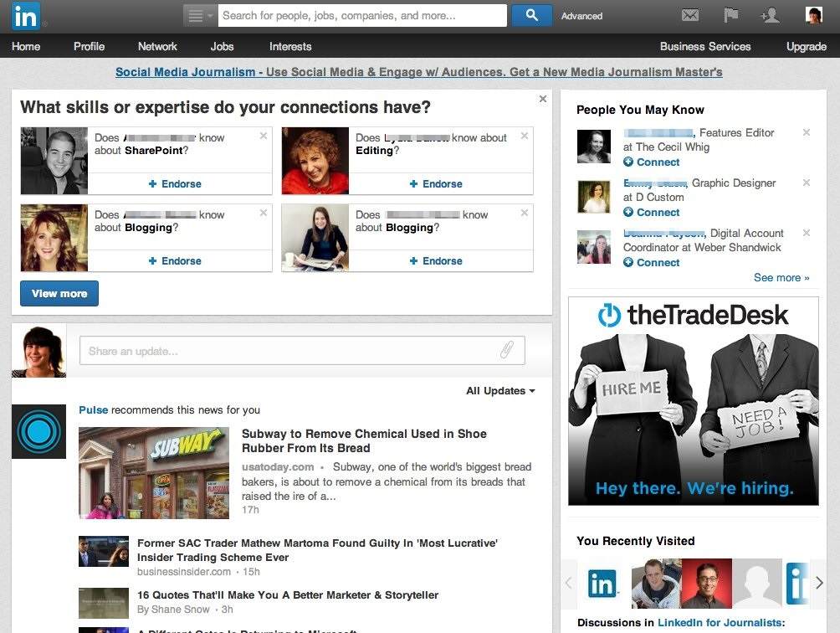Open the Interests menu
Screen dimensions: 840x633
pos(289,46)
